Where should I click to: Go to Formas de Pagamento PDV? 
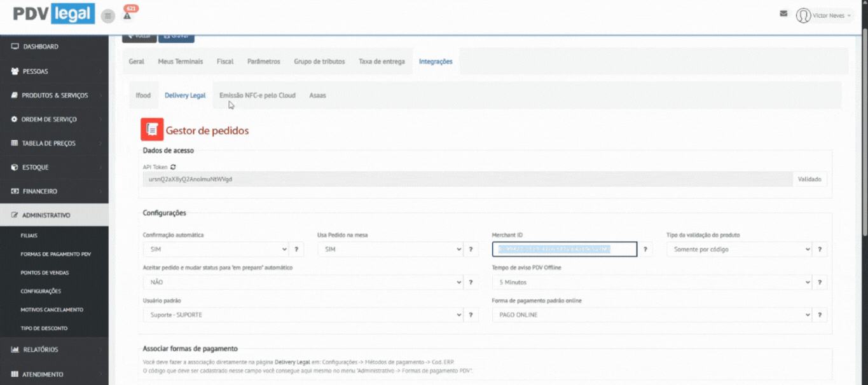coord(55,254)
